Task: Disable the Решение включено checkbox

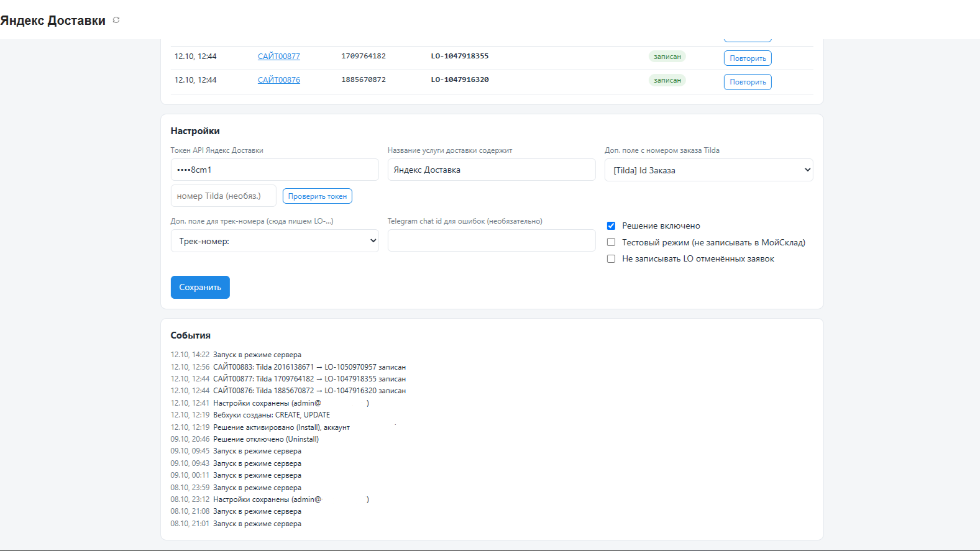Action: tap(611, 226)
